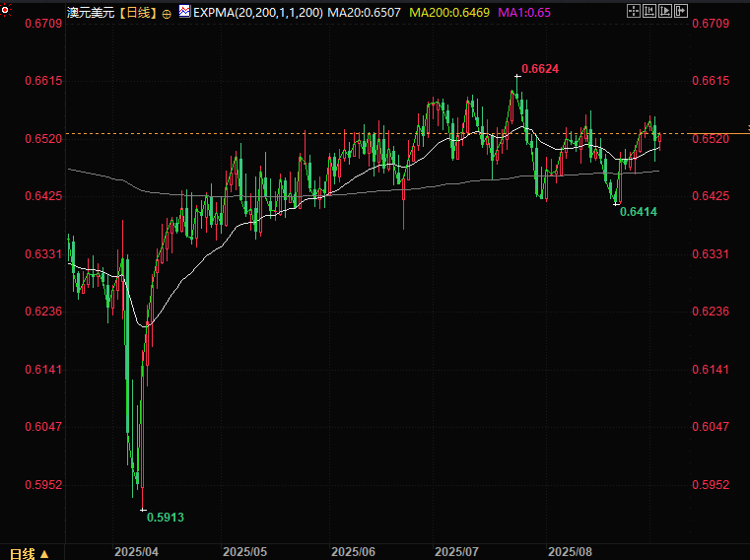Click the circled plus icon beside 日线 label
Image resolution: width=750 pixels, height=560 pixels.
[167, 15]
